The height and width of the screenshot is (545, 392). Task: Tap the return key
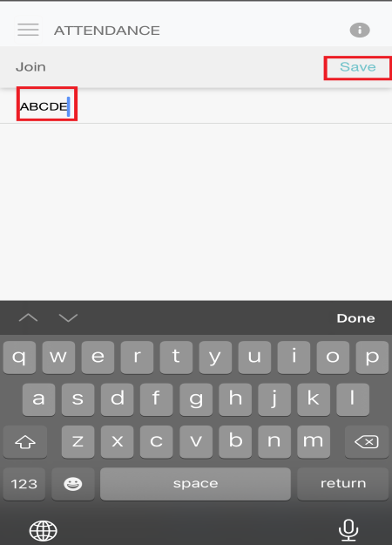point(343,484)
